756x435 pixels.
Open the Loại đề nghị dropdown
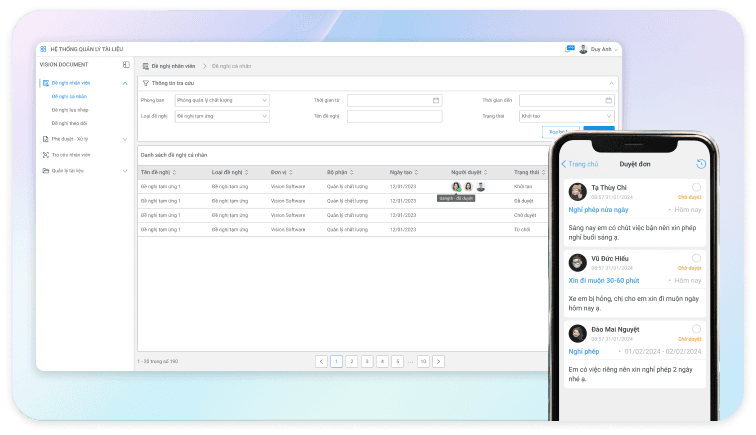(x=221, y=116)
